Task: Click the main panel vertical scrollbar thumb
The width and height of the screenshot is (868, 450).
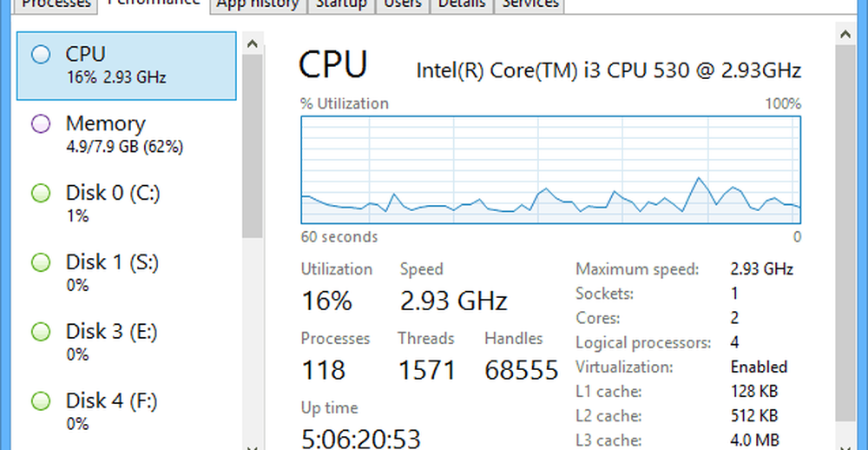Action: [845, 233]
